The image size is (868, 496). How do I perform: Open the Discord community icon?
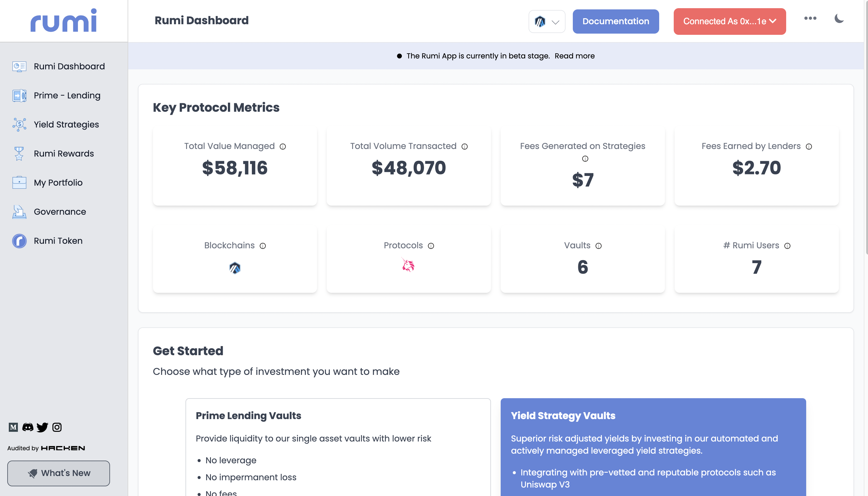tap(28, 427)
